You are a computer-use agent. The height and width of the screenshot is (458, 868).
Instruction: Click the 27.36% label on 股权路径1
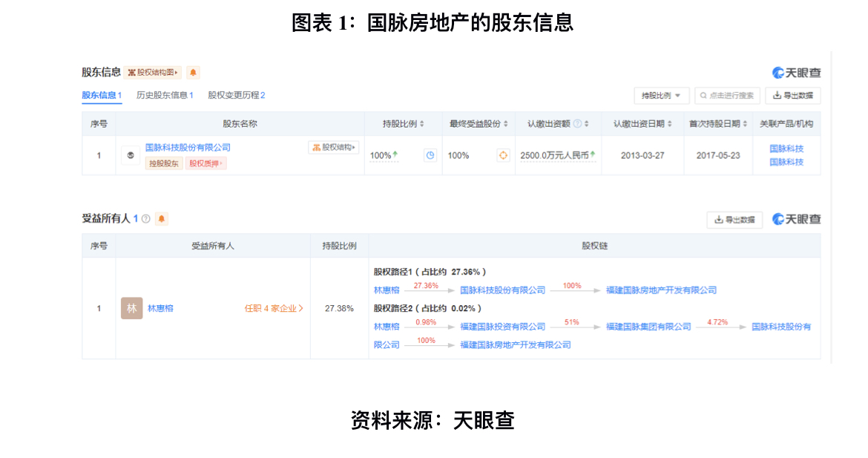pyautogui.click(x=427, y=286)
